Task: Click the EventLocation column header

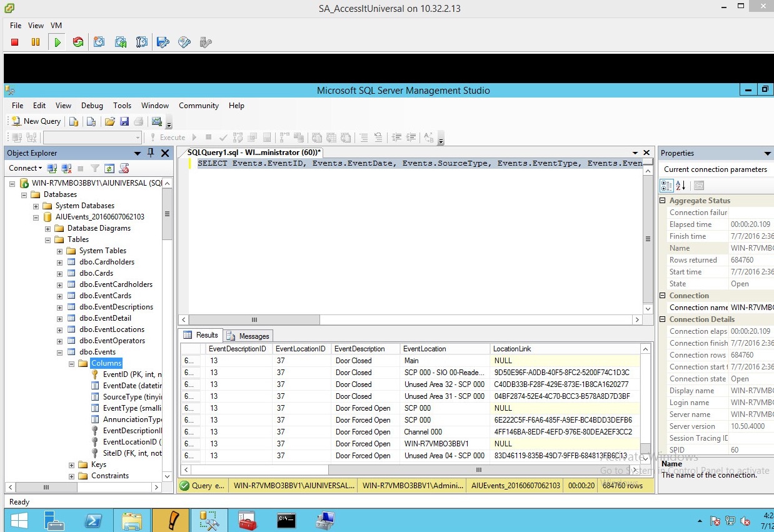Action: click(x=445, y=349)
